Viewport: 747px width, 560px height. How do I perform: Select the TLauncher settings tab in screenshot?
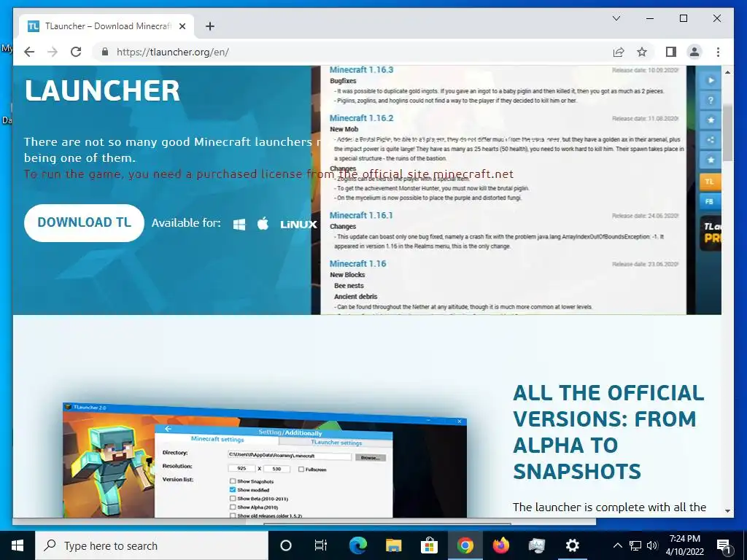(x=336, y=443)
